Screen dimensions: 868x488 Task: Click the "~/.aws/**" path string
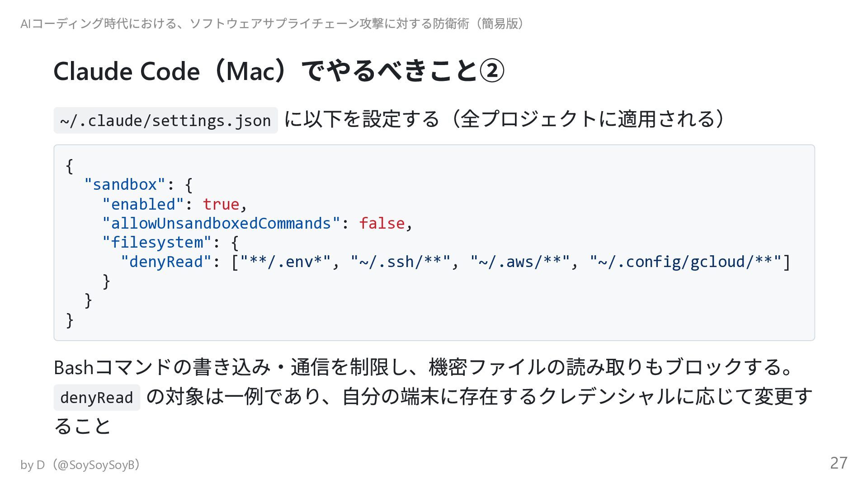click(x=520, y=262)
